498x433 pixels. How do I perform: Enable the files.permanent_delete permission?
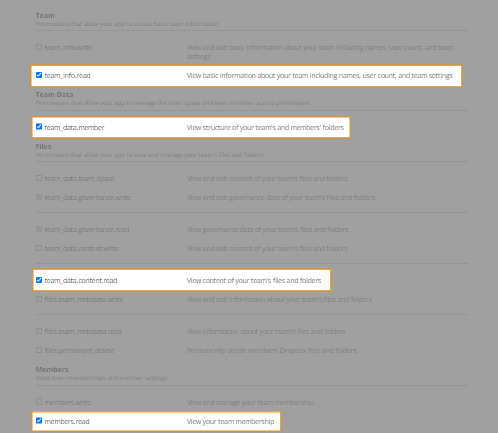point(39,350)
